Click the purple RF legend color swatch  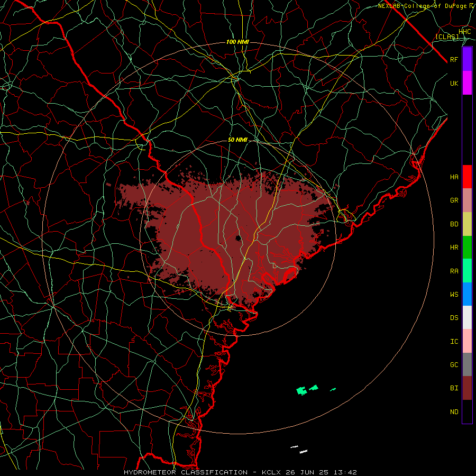(x=467, y=59)
